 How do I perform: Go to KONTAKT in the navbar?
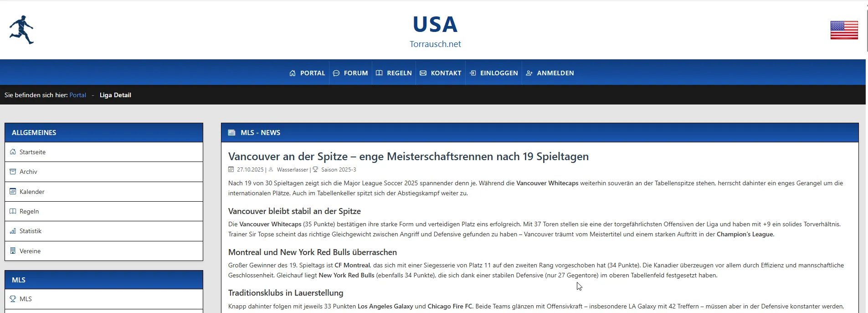coord(441,73)
